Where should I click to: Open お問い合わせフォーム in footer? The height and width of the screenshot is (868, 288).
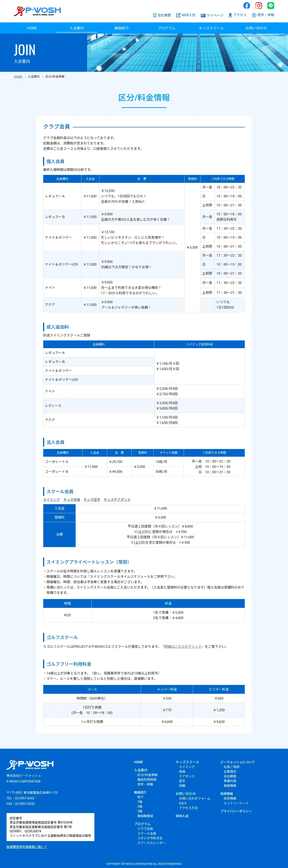[x=195, y=798]
